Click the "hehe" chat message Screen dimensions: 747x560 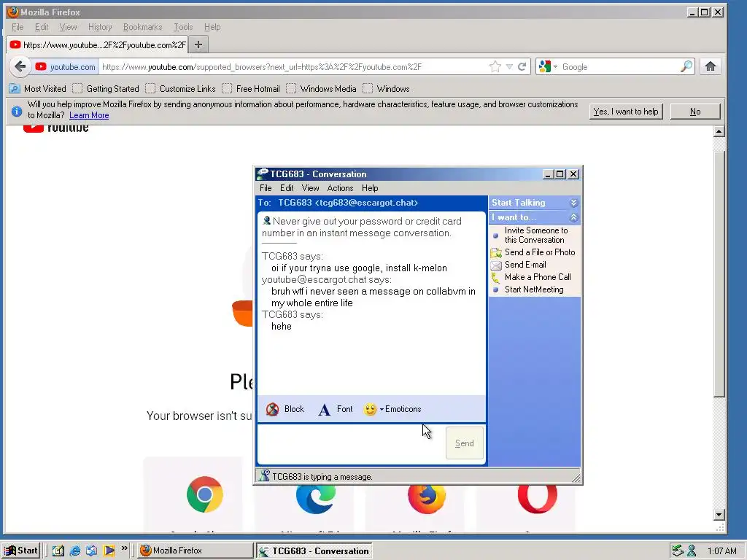[281, 326]
